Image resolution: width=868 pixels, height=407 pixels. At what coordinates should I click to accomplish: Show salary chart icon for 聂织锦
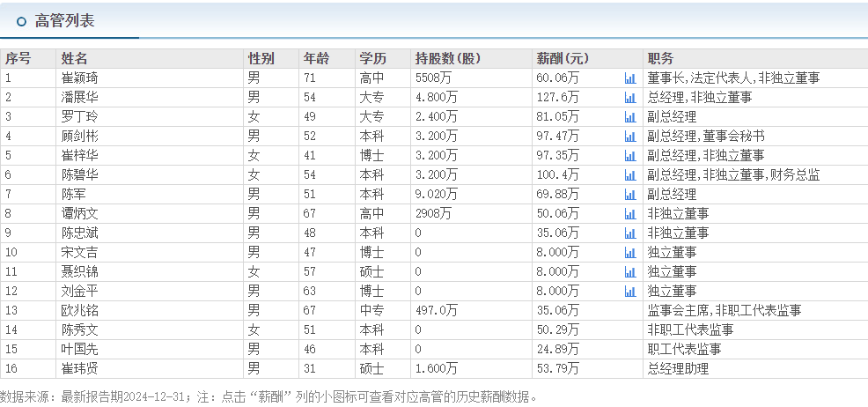tap(629, 272)
